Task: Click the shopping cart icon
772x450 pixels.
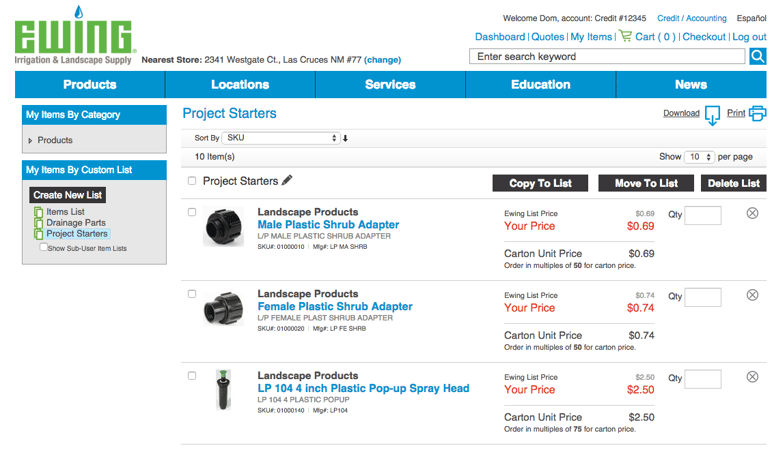Action: (x=625, y=35)
